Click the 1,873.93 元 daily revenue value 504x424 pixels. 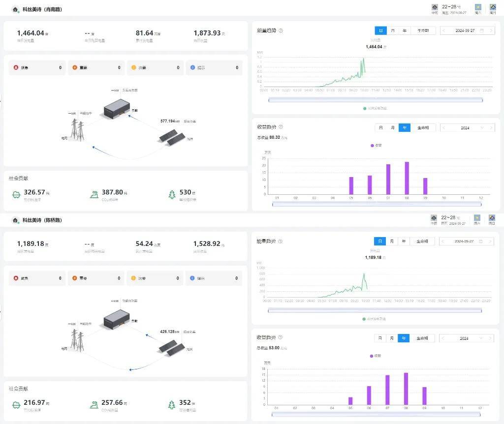[209, 33]
